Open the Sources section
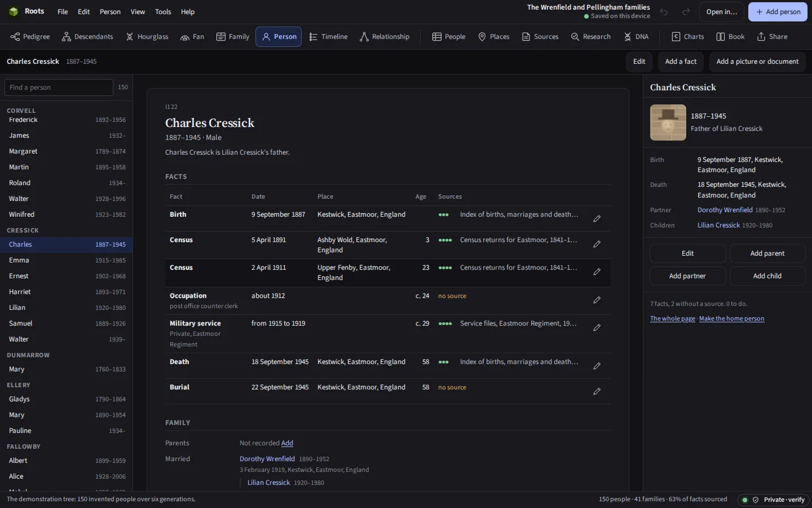 [540, 37]
